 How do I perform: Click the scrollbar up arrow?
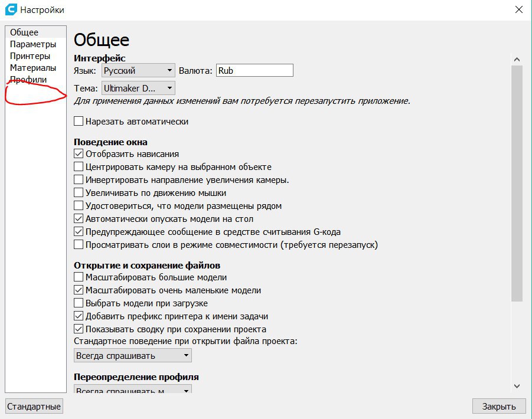[x=517, y=60]
